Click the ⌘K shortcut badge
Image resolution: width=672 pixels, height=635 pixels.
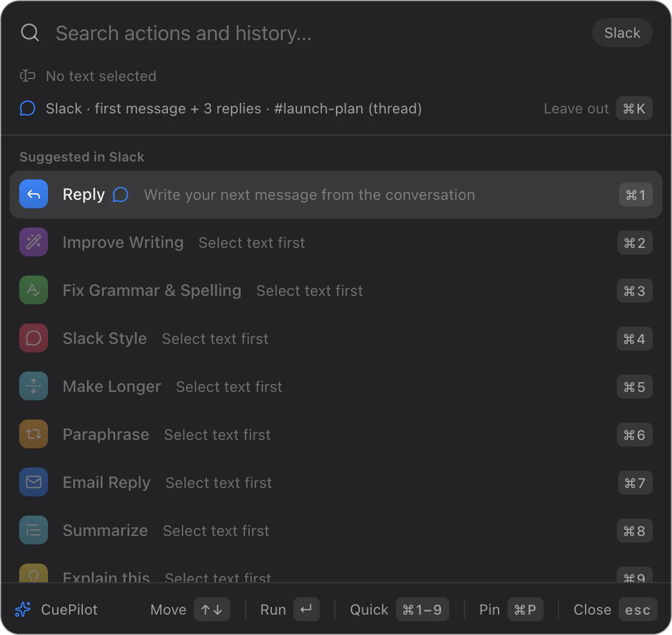click(634, 109)
